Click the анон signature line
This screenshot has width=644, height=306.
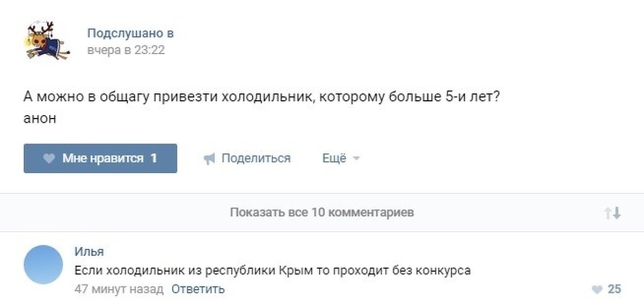click(40, 119)
